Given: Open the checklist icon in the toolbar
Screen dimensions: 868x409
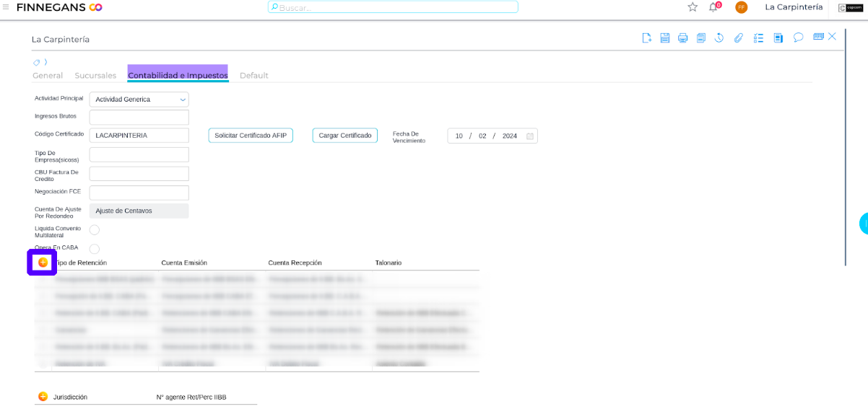Looking at the screenshot, I should point(758,38).
